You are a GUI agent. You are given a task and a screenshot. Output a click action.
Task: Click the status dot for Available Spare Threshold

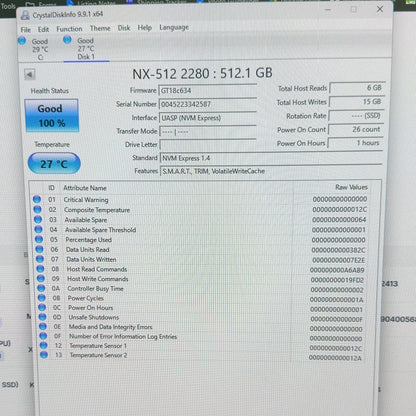(39, 229)
